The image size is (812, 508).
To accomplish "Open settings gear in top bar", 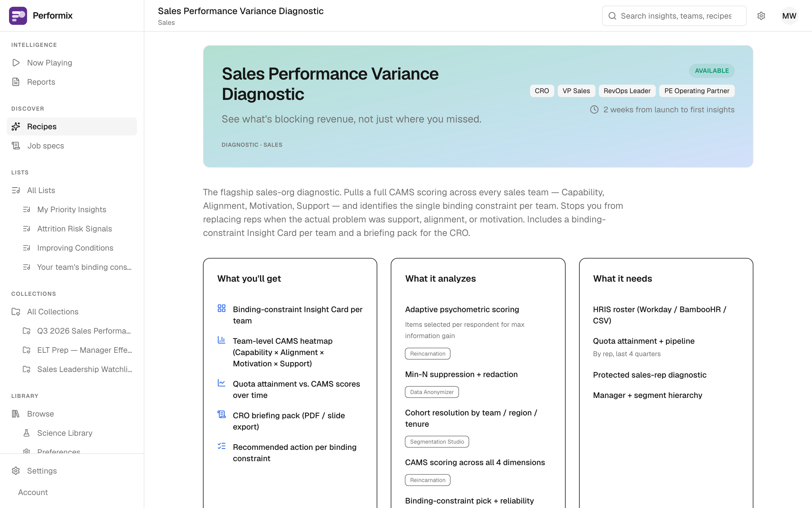I will tap(761, 16).
